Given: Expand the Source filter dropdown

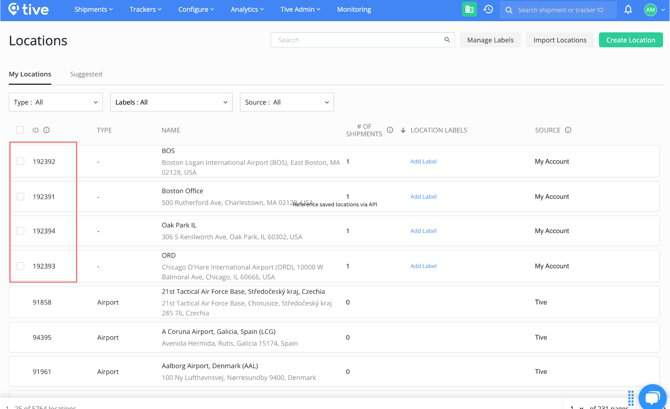Looking at the screenshot, I should pyautogui.click(x=286, y=102).
